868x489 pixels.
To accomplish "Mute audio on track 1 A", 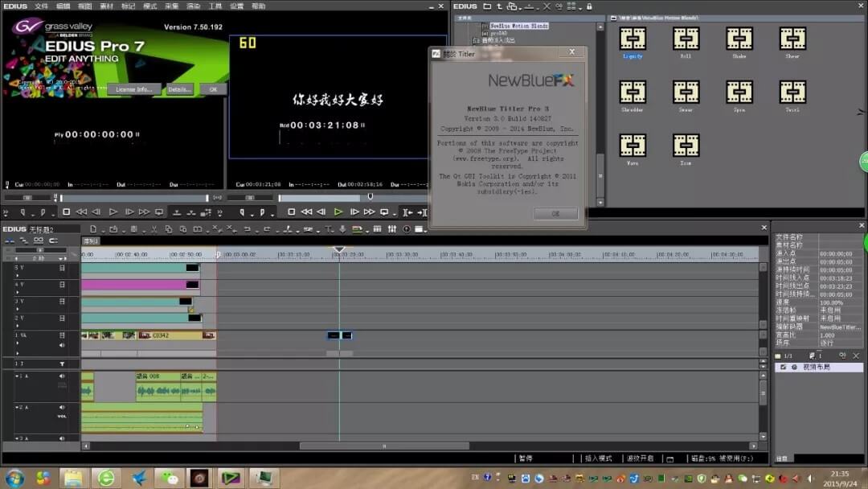I will (62, 376).
